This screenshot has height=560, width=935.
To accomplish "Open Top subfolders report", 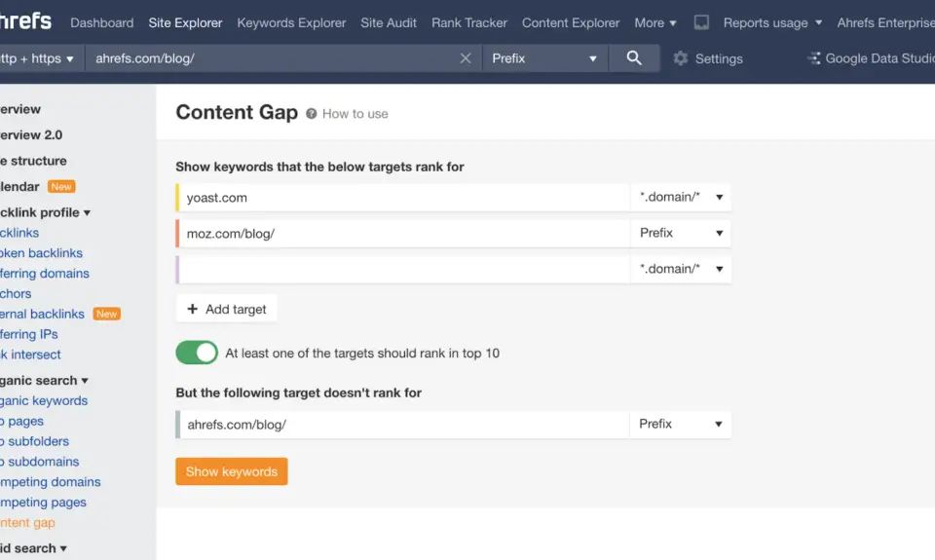I will (x=35, y=441).
